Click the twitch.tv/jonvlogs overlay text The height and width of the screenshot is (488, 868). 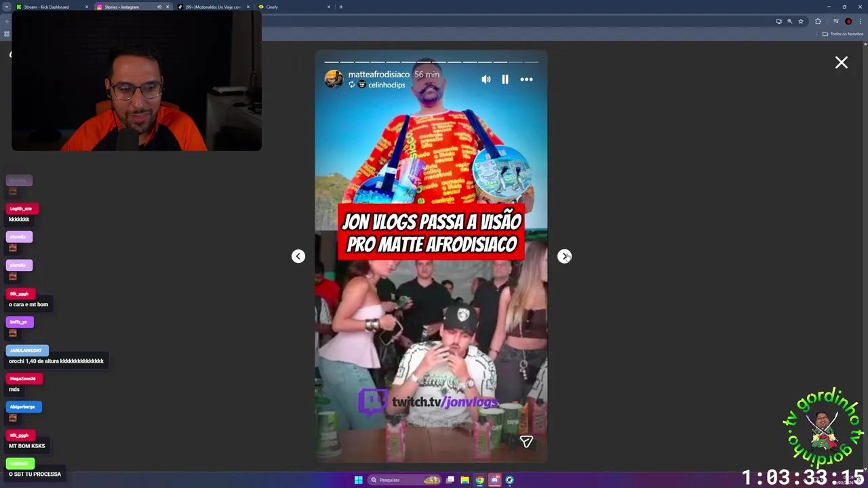click(x=445, y=402)
